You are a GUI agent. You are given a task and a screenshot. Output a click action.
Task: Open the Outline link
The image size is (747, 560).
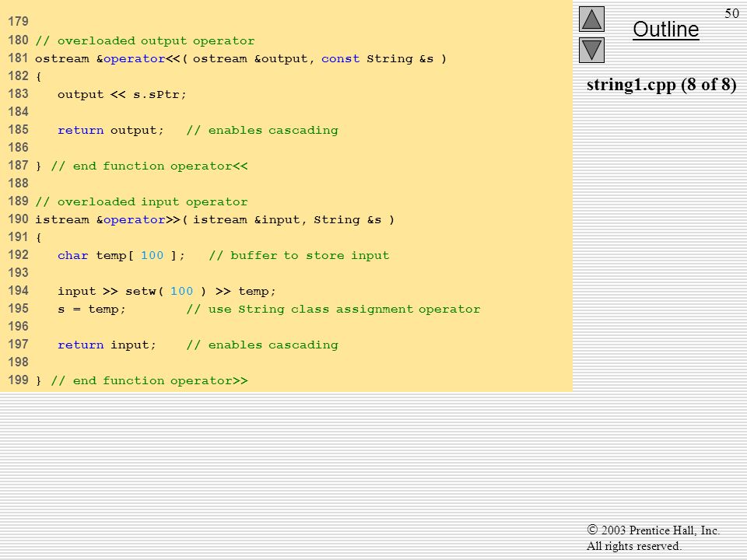(x=665, y=30)
